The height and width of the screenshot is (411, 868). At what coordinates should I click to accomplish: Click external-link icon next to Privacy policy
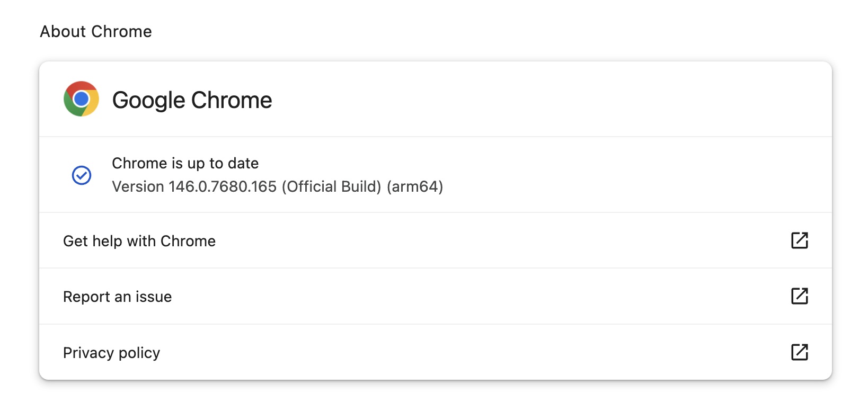click(799, 352)
